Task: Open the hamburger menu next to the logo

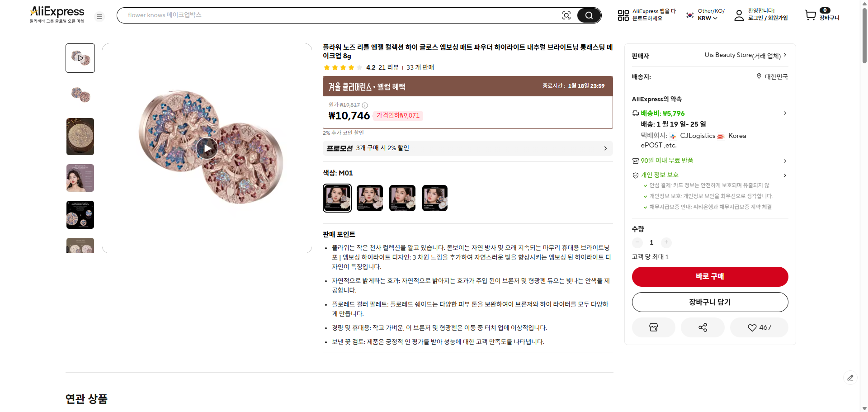Action: click(x=99, y=16)
